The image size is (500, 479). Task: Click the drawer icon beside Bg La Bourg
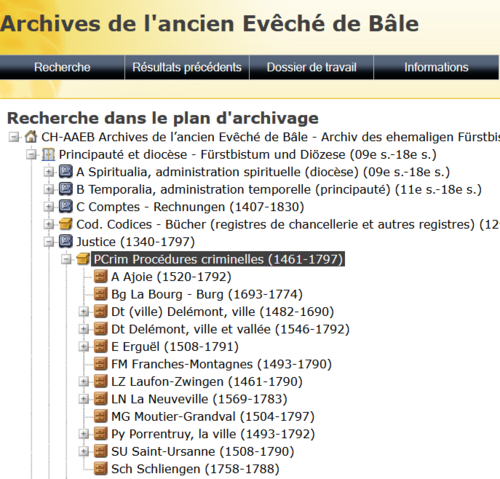101,294
